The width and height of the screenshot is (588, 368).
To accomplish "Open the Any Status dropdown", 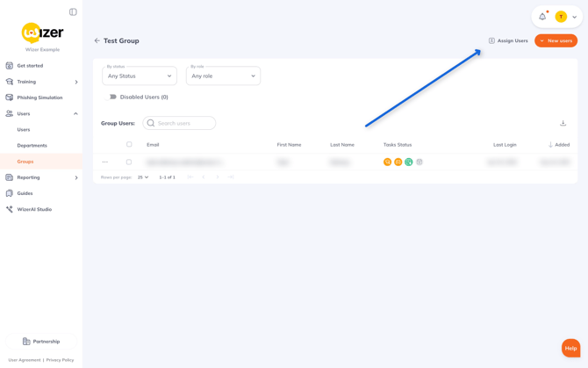I will [140, 76].
